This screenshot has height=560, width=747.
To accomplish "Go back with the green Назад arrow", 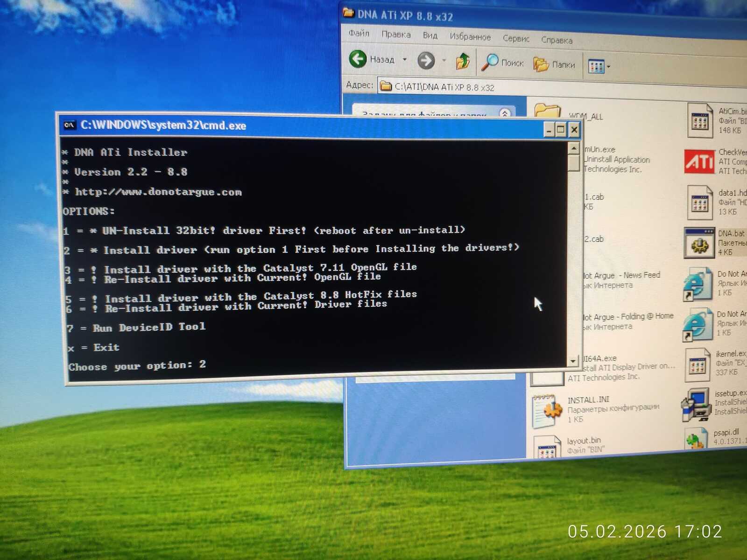I will click(358, 59).
